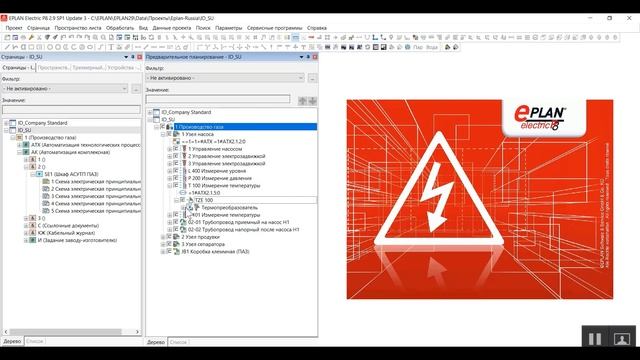
Task: Open the 'Проект' menu
Action: pos(14,28)
